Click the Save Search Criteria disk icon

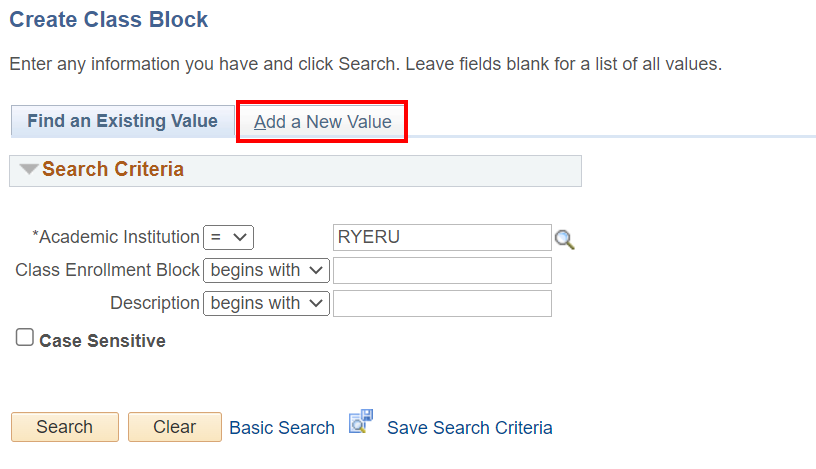[360, 423]
